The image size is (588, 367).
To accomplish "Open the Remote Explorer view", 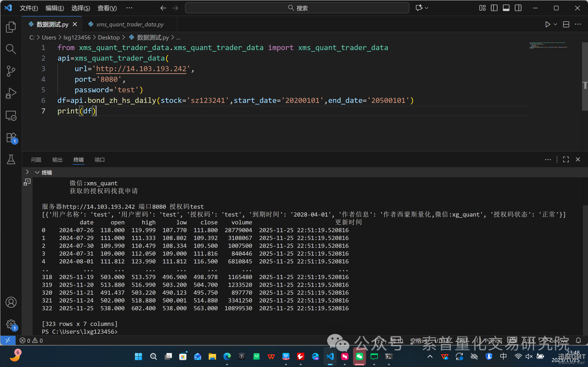I will coord(11,116).
